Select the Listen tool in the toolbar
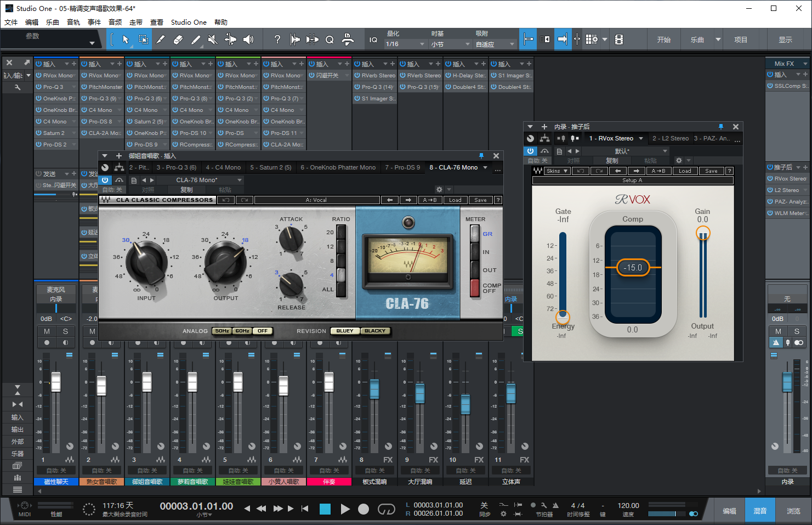The width and height of the screenshot is (812, 525). [248, 39]
